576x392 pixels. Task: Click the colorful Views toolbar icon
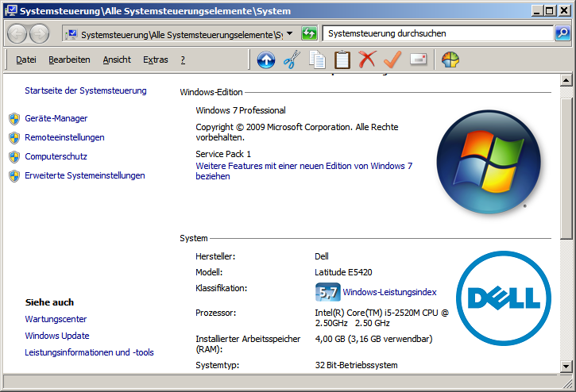coord(450,60)
